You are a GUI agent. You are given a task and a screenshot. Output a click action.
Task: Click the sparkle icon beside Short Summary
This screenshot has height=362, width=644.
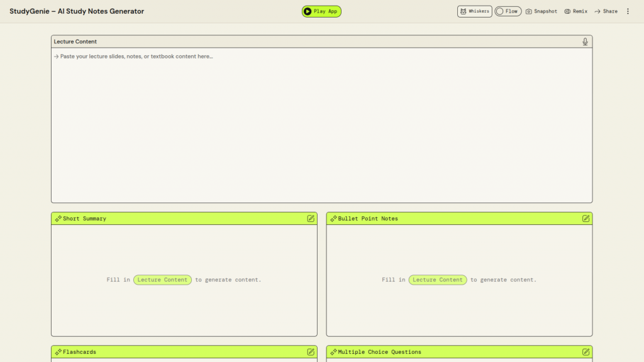point(58,219)
